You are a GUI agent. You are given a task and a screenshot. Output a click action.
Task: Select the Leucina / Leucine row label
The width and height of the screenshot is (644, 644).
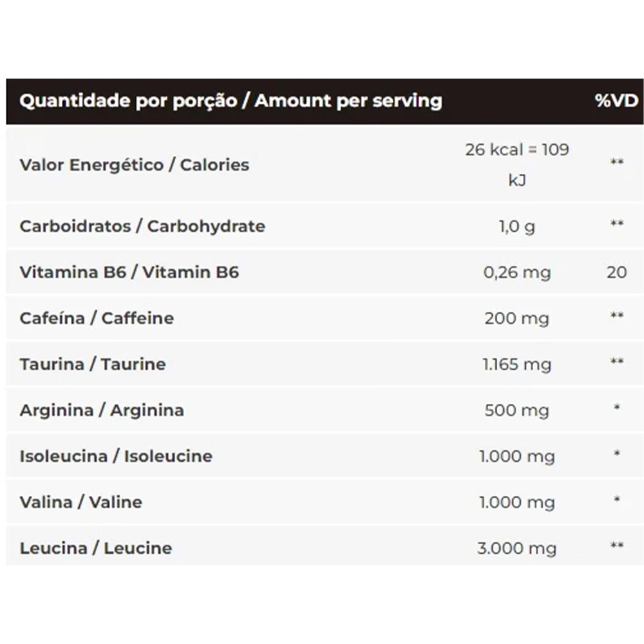[x=96, y=548]
